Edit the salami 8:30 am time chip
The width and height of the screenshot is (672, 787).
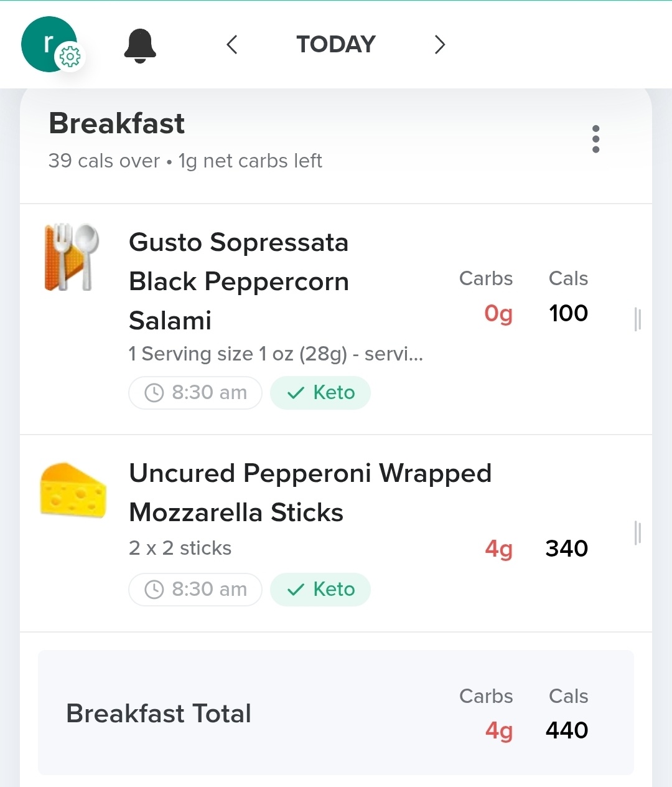(195, 393)
